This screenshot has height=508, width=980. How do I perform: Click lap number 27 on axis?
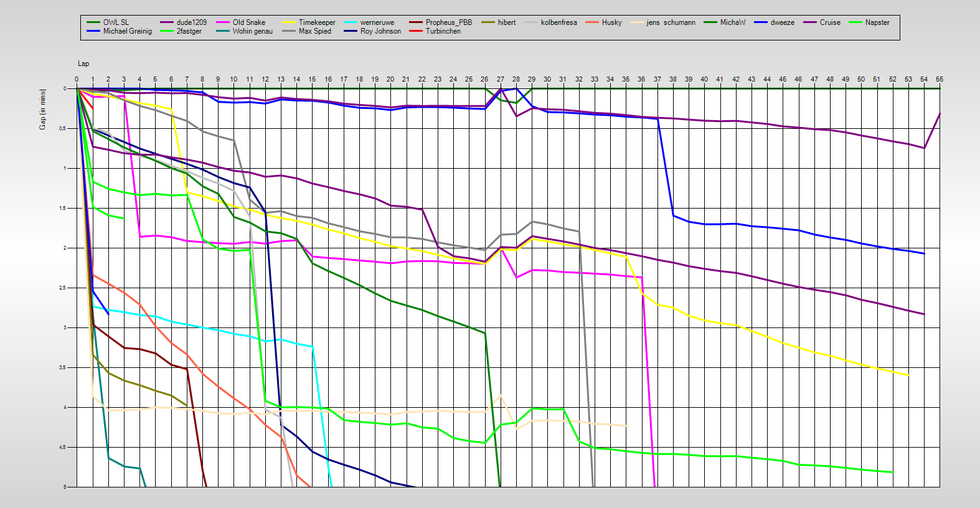click(501, 79)
